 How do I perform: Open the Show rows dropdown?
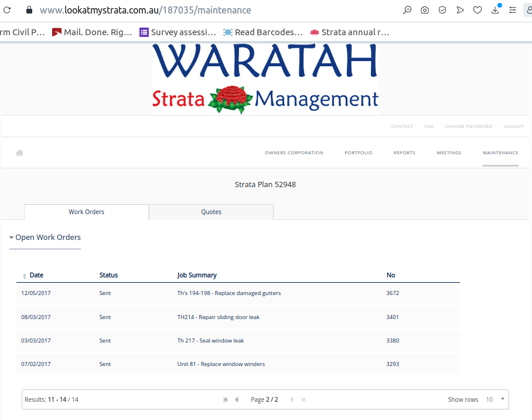pos(495,399)
